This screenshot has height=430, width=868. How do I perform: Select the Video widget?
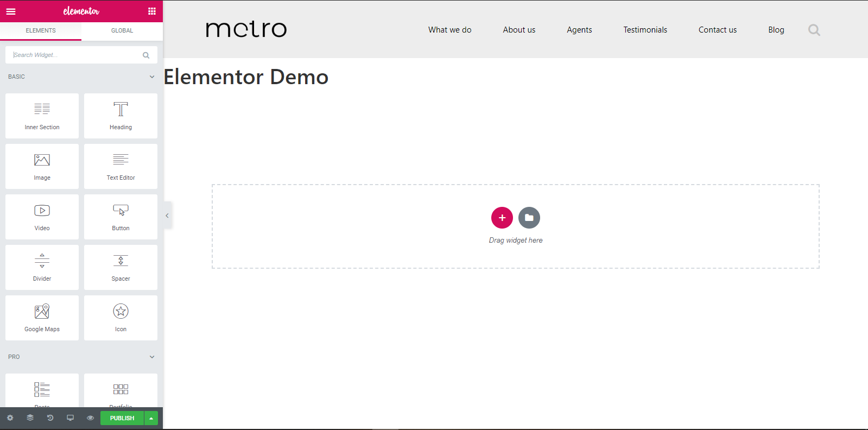click(42, 217)
